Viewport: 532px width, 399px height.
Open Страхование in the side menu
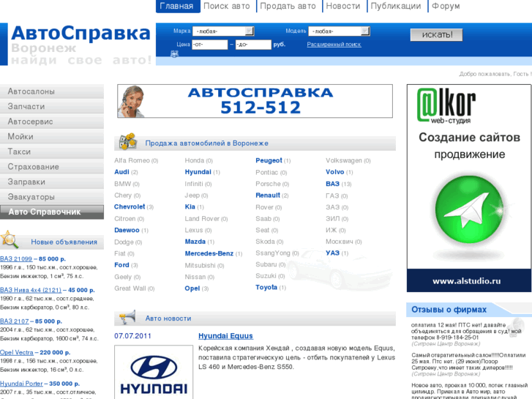(52, 167)
